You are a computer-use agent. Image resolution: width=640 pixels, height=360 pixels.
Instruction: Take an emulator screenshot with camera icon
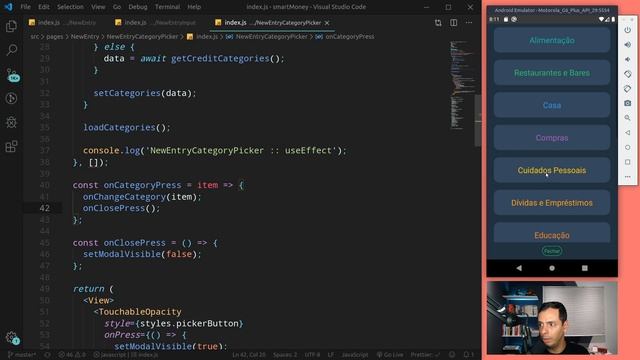pyautogui.click(x=628, y=103)
